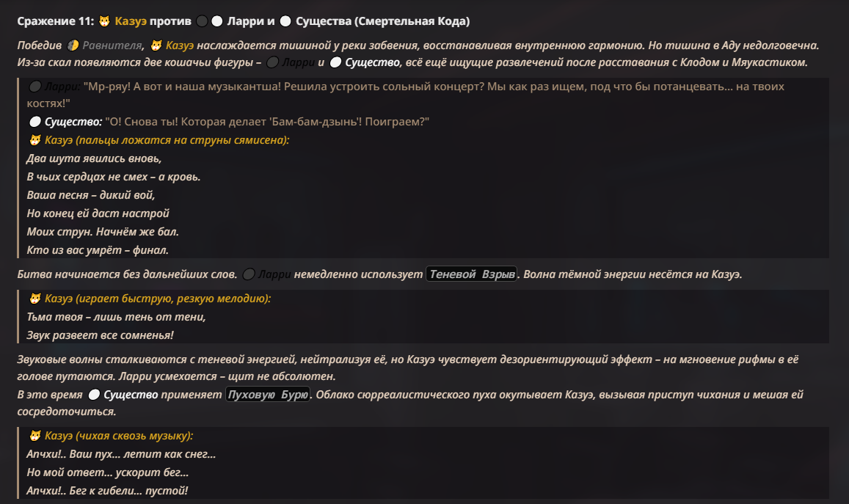Click dark circle before 'Ларри немедленно использует'
The image size is (849, 504).
click(x=249, y=274)
